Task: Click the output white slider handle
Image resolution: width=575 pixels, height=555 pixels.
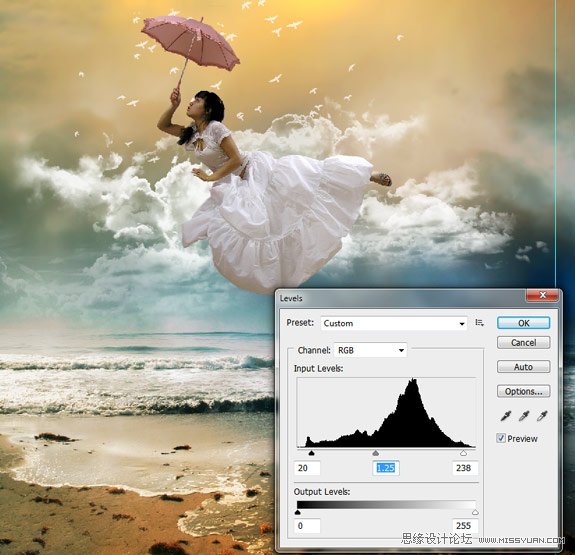Action: (x=475, y=512)
